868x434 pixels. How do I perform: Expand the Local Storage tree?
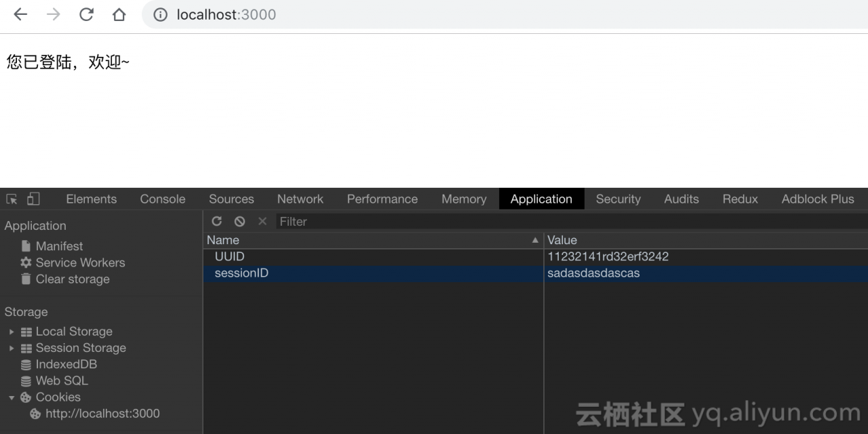coord(11,331)
